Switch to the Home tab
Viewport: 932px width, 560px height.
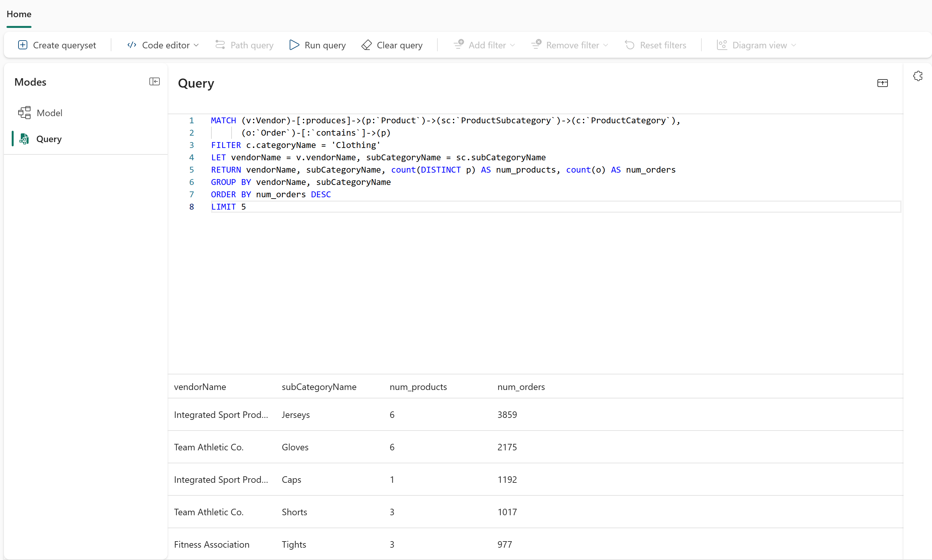click(x=19, y=14)
